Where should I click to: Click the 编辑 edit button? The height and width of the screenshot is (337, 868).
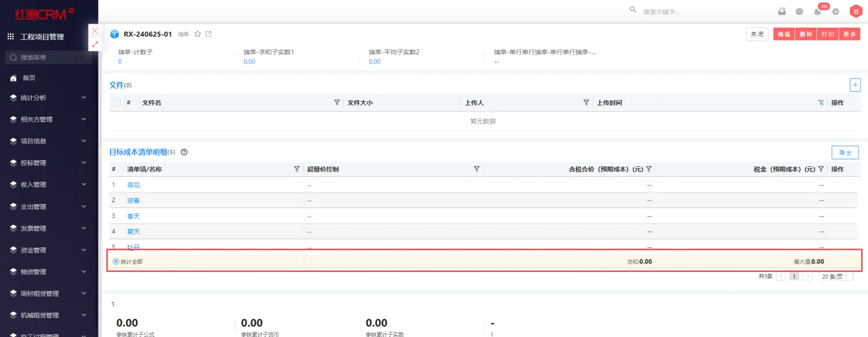784,34
